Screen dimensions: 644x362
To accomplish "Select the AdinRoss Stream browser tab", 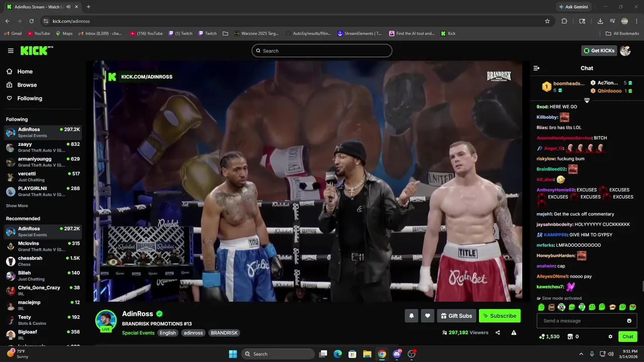I will pos(42,7).
